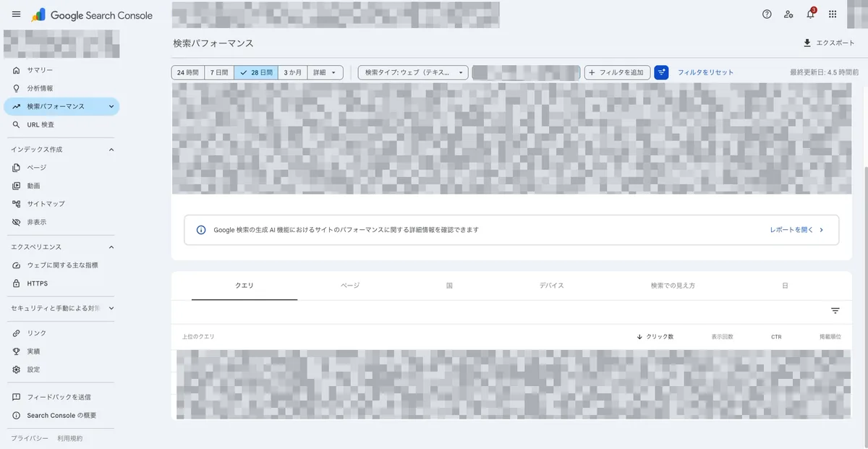Open the help question mark icon

(x=767, y=14)
